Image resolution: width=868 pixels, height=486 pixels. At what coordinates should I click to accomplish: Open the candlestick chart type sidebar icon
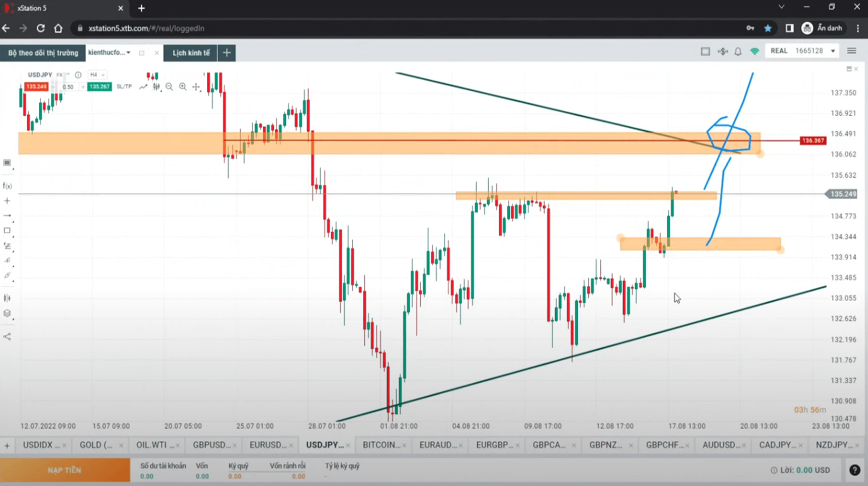[7, 298]
